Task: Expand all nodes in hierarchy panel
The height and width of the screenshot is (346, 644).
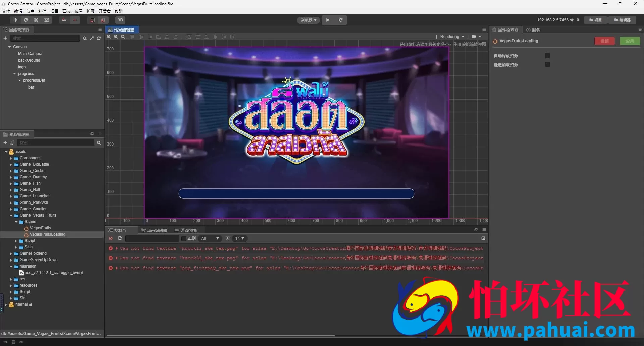Action: click(x=92, y=39)
